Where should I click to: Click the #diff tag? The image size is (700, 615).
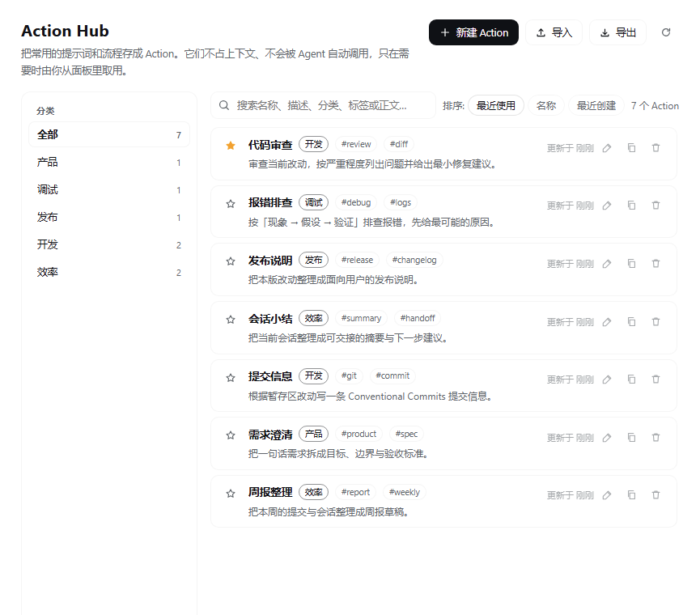point(399,144)
